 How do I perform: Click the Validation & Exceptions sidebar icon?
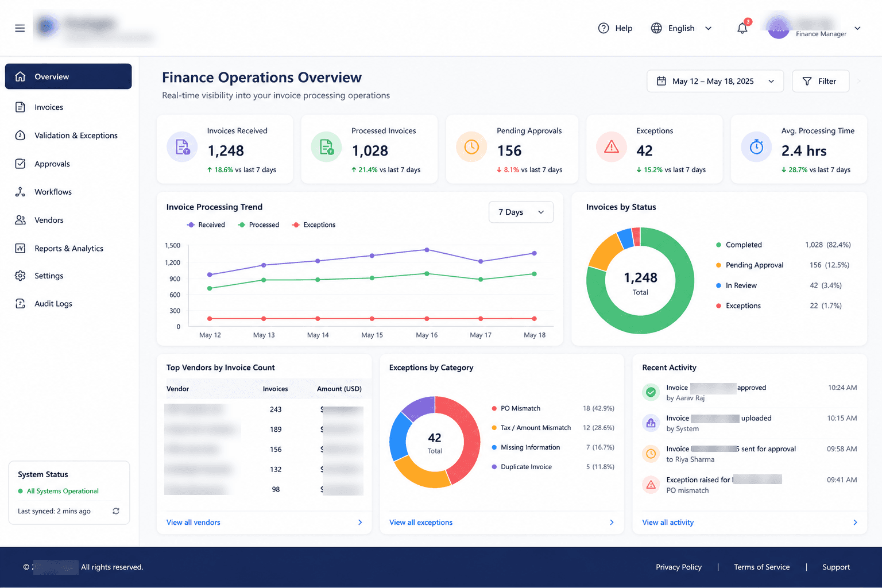pyautogui.click(x=20, y=136)
